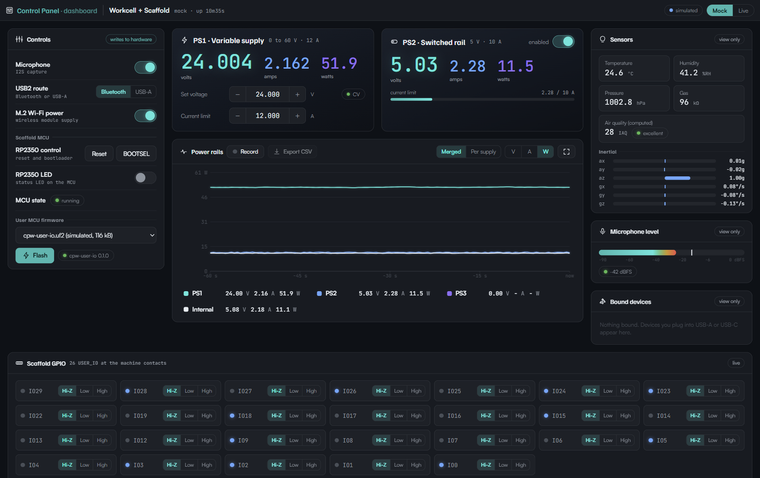The height and width of the screenshot is (478, 760).
Task: Click the IO0 status dot
Action: (442, 465)
